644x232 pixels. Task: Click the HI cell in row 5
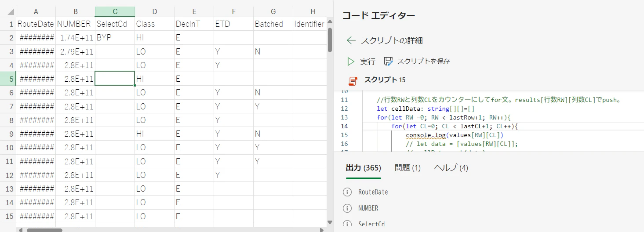tap(154, 79)
